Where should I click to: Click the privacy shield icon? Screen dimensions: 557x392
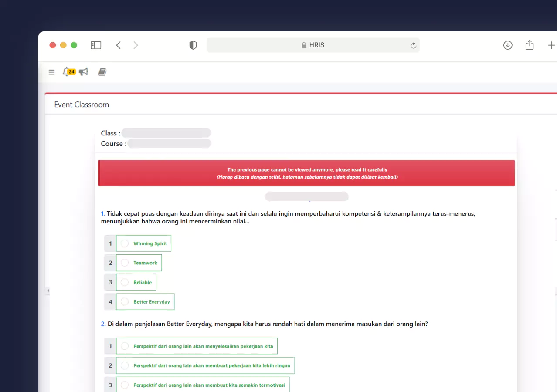pos(193,45)
